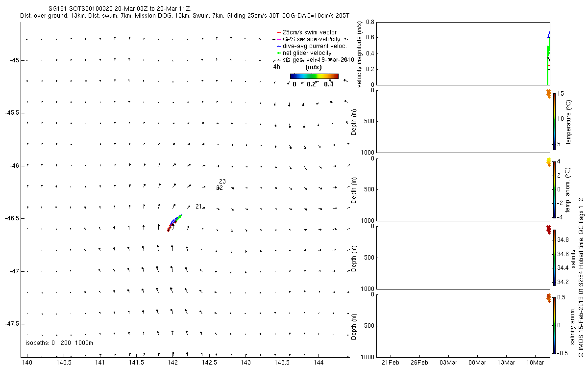Click the '-47.5' latitude tick label
This screenshot has width=588, height=368.
(11, 324)
